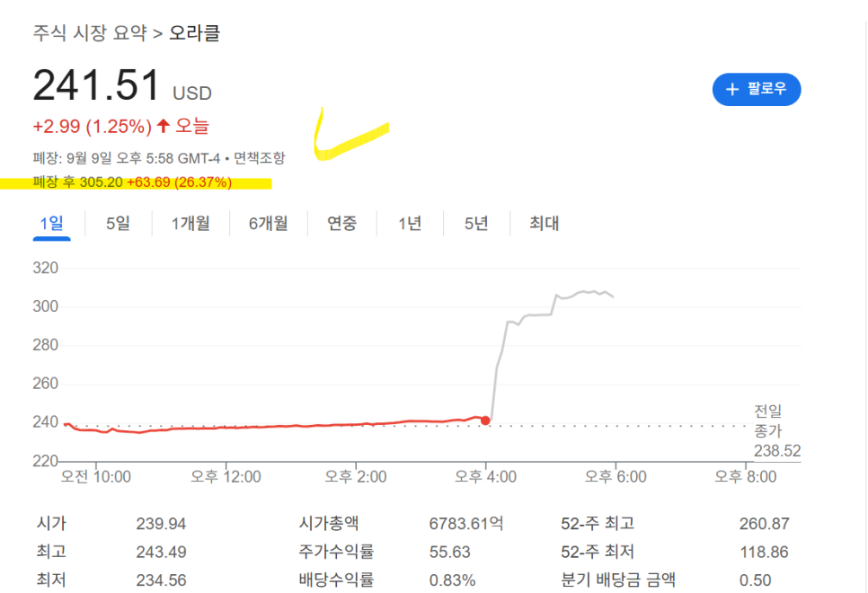This screenshot has width=868, height=593.
Task: Click the 최저 value 234.56
Action: (161, 580)
